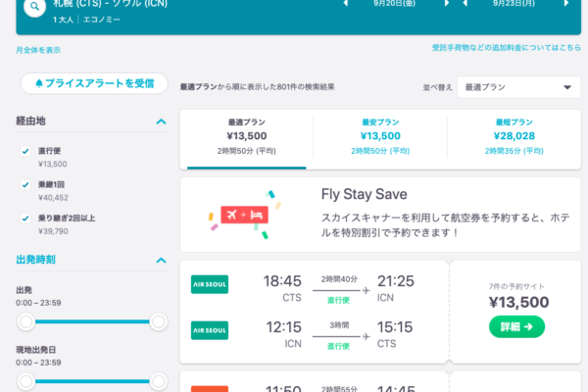Go to previous departure date arrow

(x=346, y=3)
